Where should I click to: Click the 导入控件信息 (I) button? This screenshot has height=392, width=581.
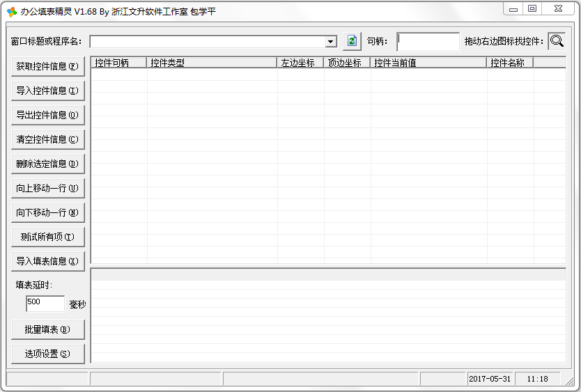pyautogui.click(x=48, y=91)
